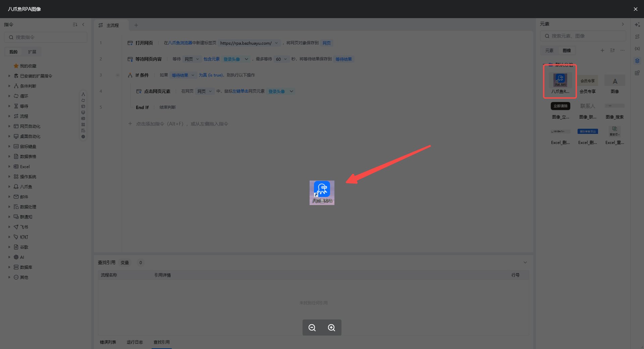
Task: Open the more options ellipsis in 元素 panel
Action: coord(623,50)
